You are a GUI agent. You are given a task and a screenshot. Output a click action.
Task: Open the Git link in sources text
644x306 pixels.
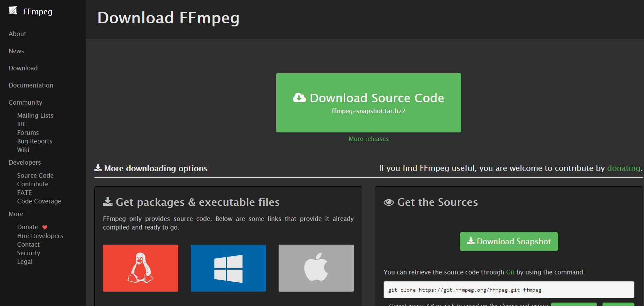pyautogui.click(x=510, y=272)
